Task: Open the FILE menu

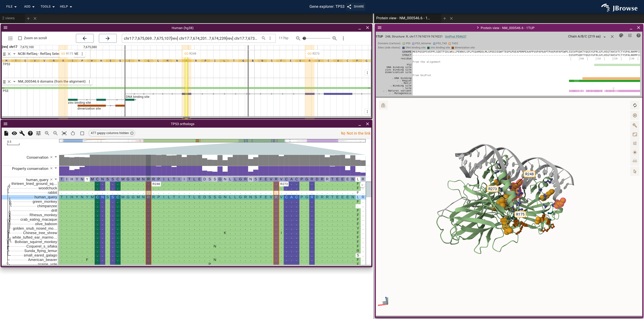Action: (x=11, y=6)
